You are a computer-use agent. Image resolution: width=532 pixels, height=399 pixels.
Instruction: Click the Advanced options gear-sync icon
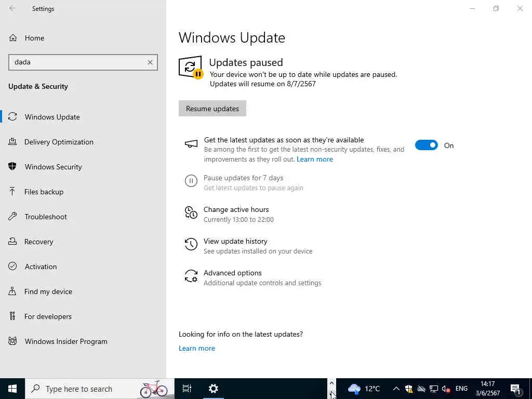(191, 276)
